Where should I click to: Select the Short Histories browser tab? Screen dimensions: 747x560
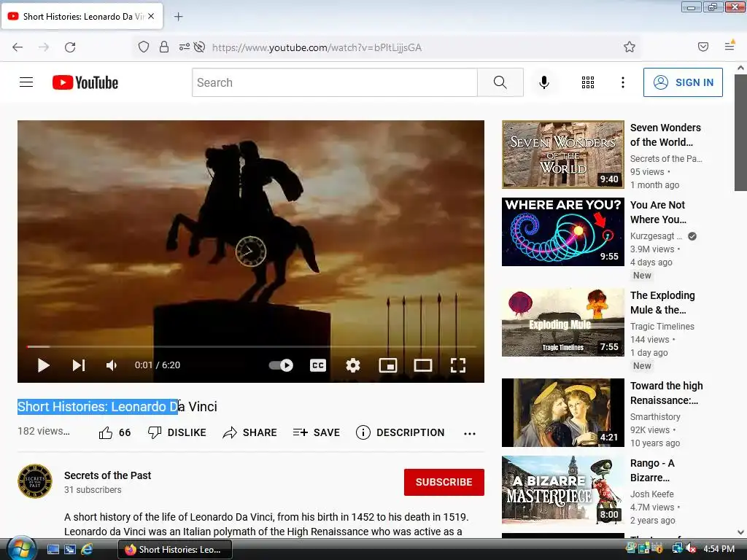[82, 16]
